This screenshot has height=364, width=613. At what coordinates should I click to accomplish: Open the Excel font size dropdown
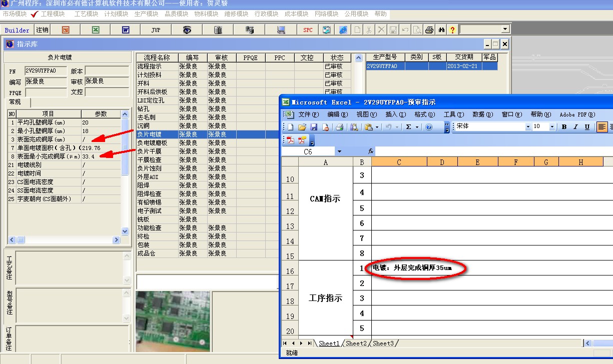point(552,127)
